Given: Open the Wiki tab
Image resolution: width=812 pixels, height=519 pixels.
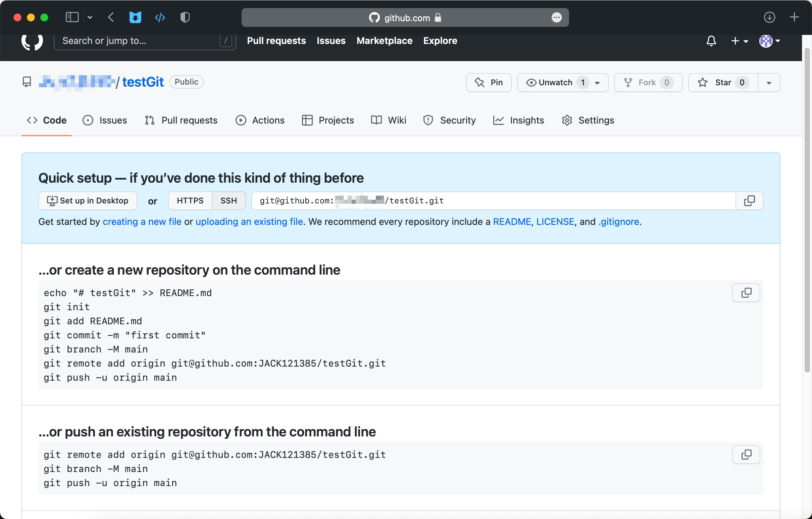Looking at the screenshot, I should point(389,120).
